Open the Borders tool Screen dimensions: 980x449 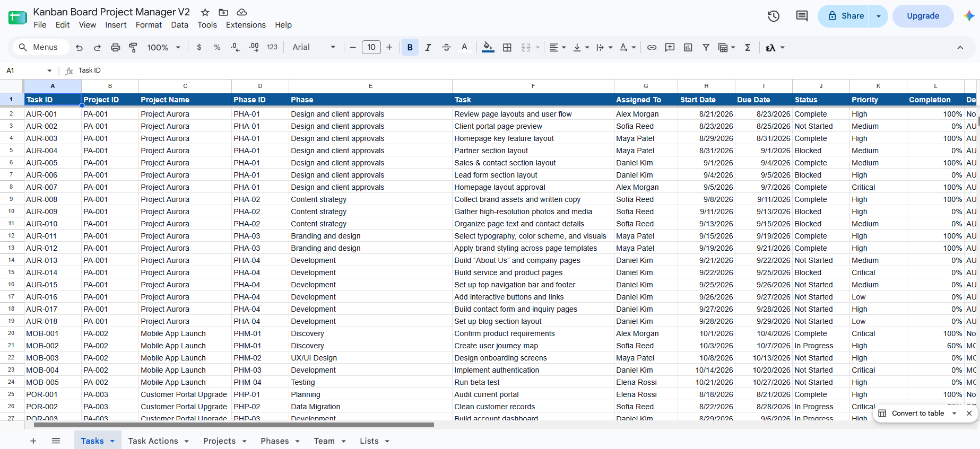pos(507,48)
